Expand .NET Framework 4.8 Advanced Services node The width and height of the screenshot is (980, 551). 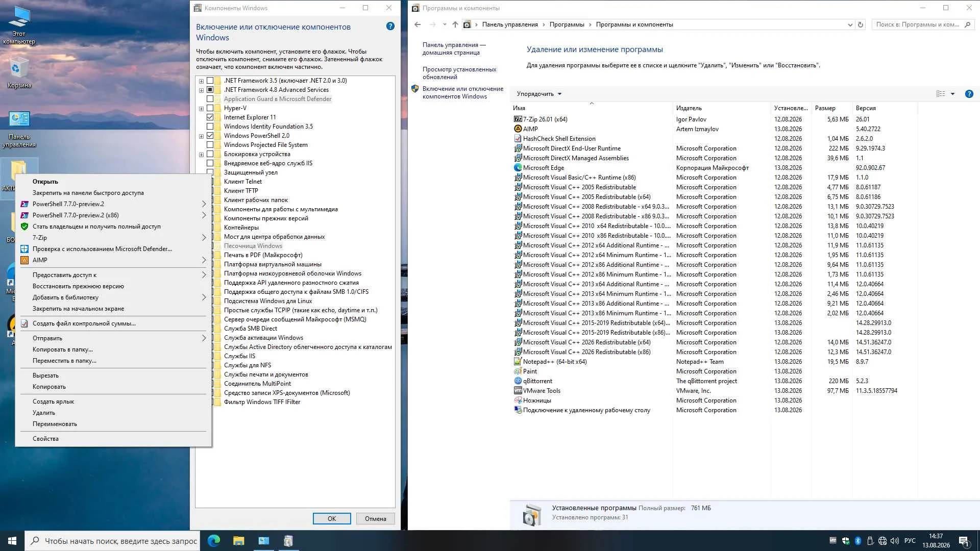pyautogui.click(x=201, y=90)
